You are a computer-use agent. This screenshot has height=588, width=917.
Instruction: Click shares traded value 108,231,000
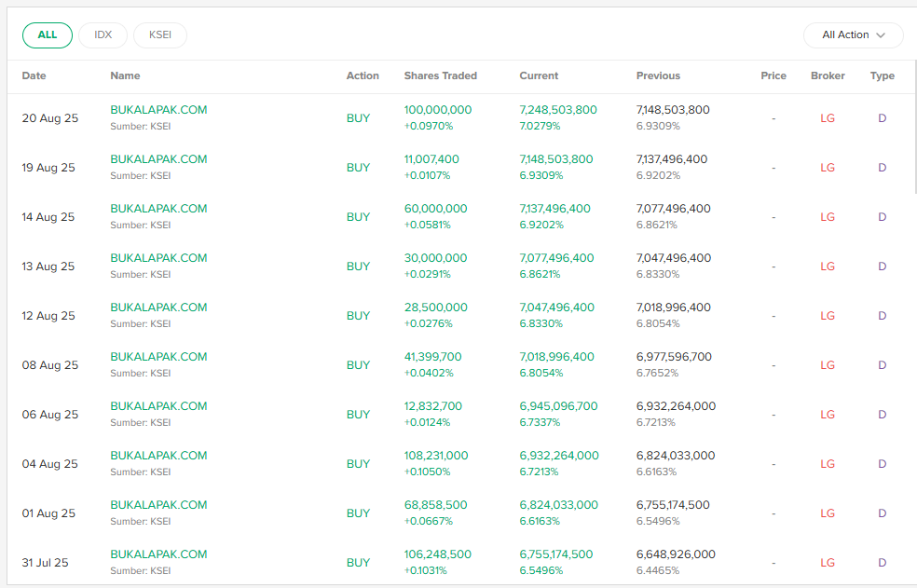tap(436, 456)
